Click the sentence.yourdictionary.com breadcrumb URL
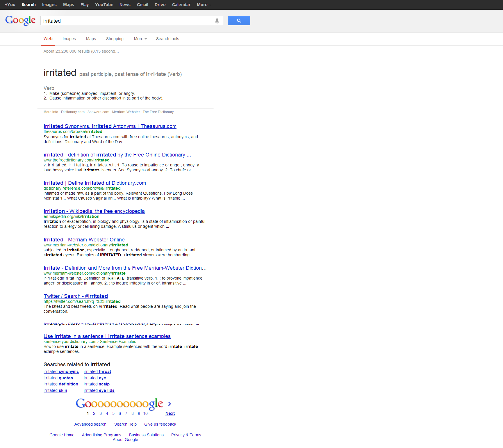The width and height of the screenshot is (503, 448). pyautogui.click(x=90, y=342)
